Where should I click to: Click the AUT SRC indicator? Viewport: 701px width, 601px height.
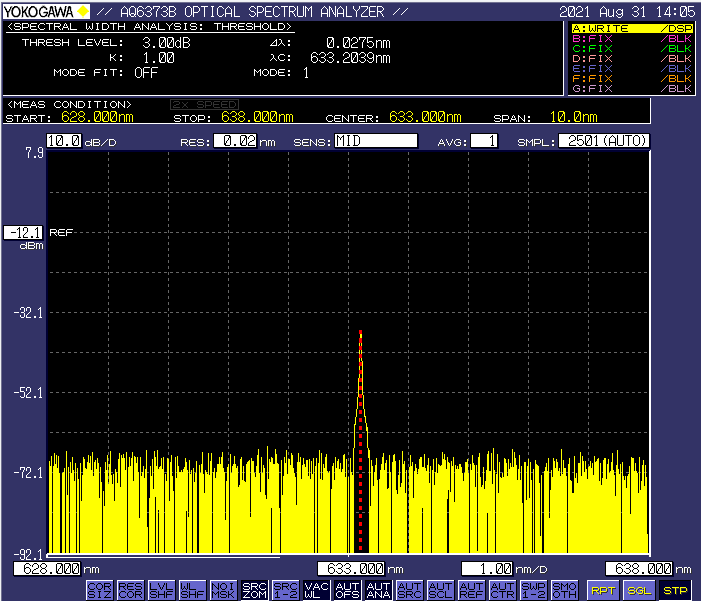click(x=409, y=590)
